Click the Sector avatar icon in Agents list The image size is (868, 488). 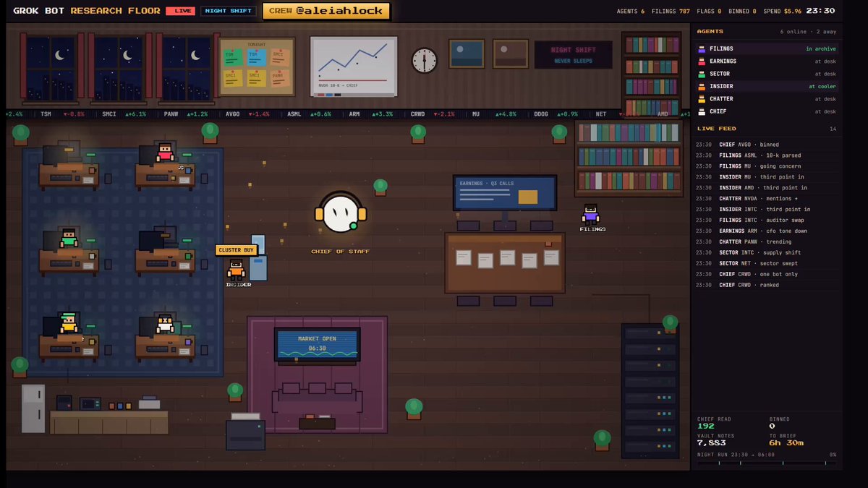click(x=702, y=74)
